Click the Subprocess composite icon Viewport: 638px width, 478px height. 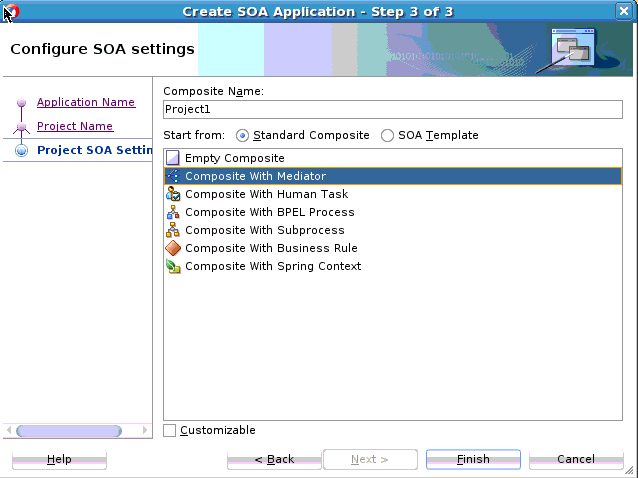173,230
